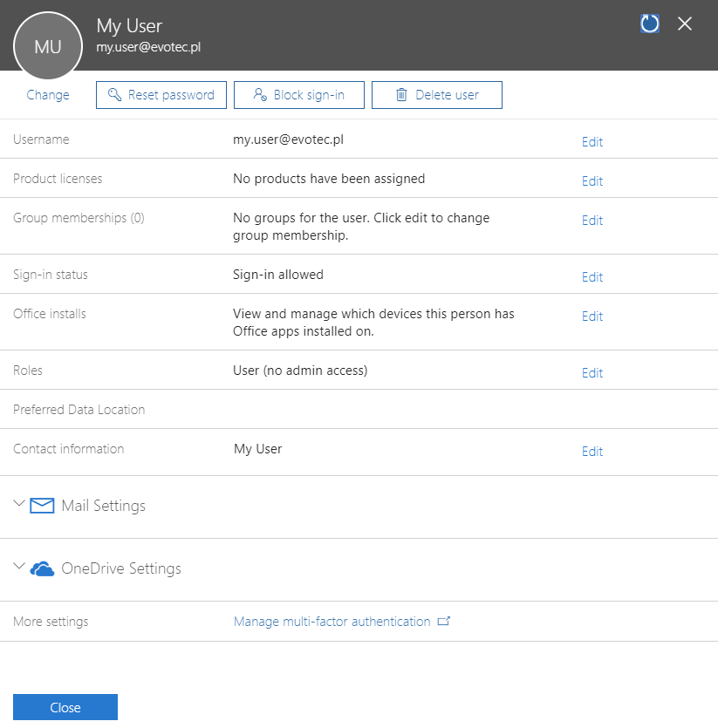Select the OneDrive cloud icon
The height and width of the screenshot is (728, 718).
point(41,568)
